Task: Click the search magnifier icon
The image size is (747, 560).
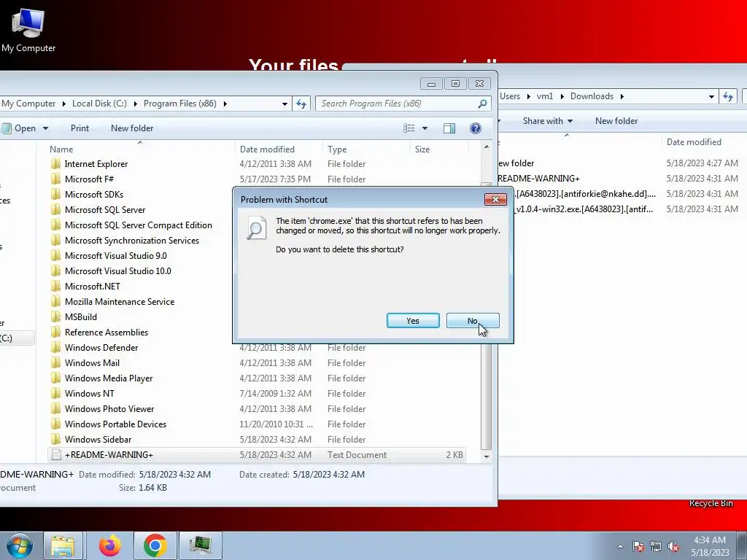Action: click(x=482, y=104)
